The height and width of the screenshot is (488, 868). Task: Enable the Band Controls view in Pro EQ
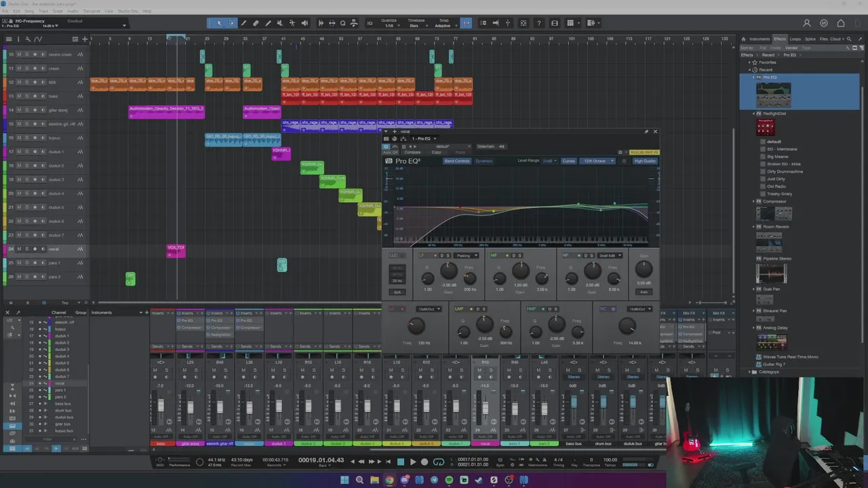(x=457, y=161)
